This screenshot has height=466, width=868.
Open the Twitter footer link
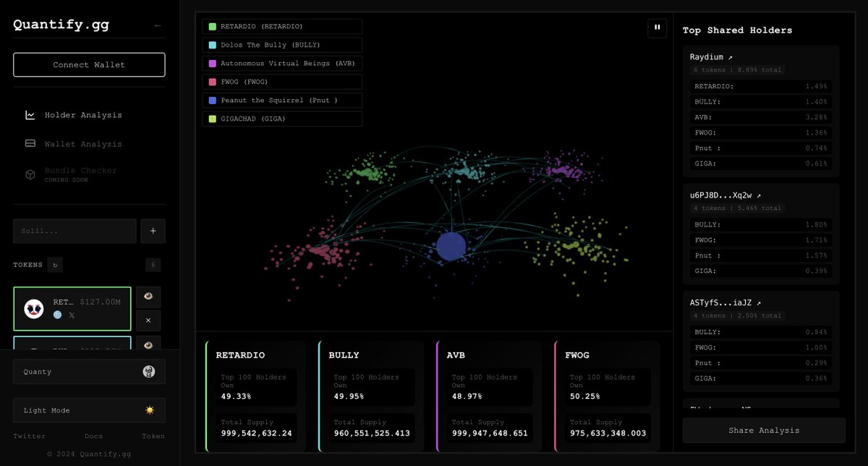[30, 436]
